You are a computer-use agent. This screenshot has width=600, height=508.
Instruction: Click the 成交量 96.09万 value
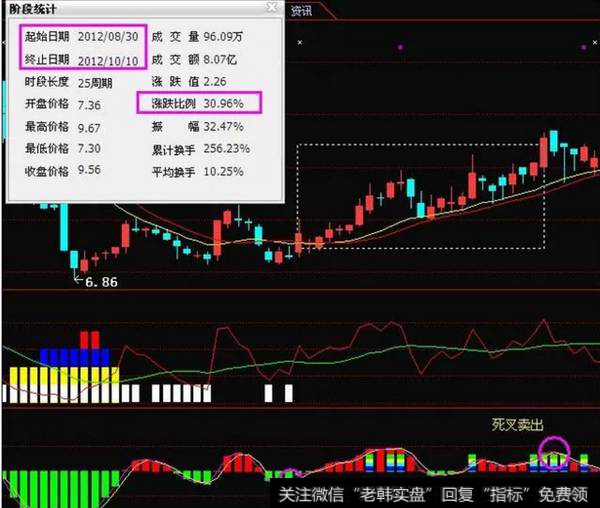(223, 37)
